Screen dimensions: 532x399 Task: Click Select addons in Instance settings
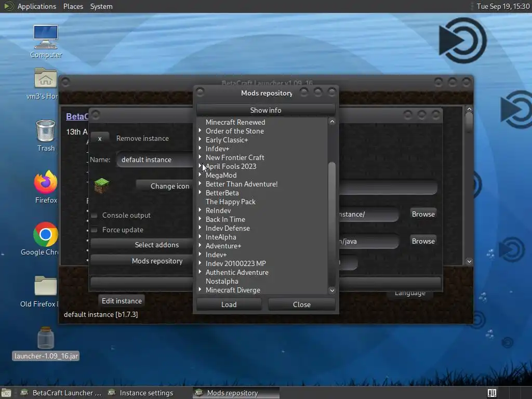click(142, 245)
